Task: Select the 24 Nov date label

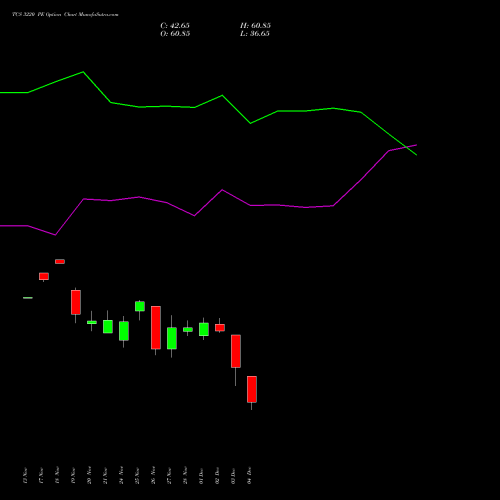Action: [x=121, y=476]
